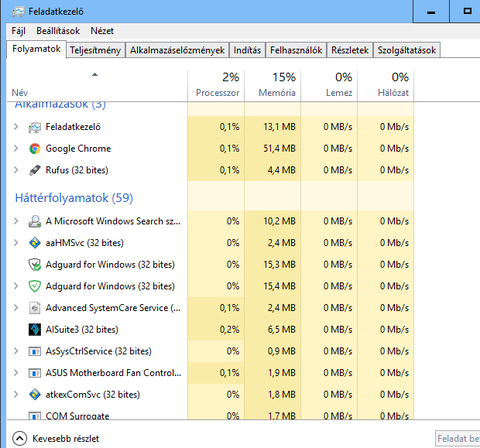Click the ASUS Motherboard Fan Control icon
The width and height of the screenshot is (480, 448).
tap(35, 373)
